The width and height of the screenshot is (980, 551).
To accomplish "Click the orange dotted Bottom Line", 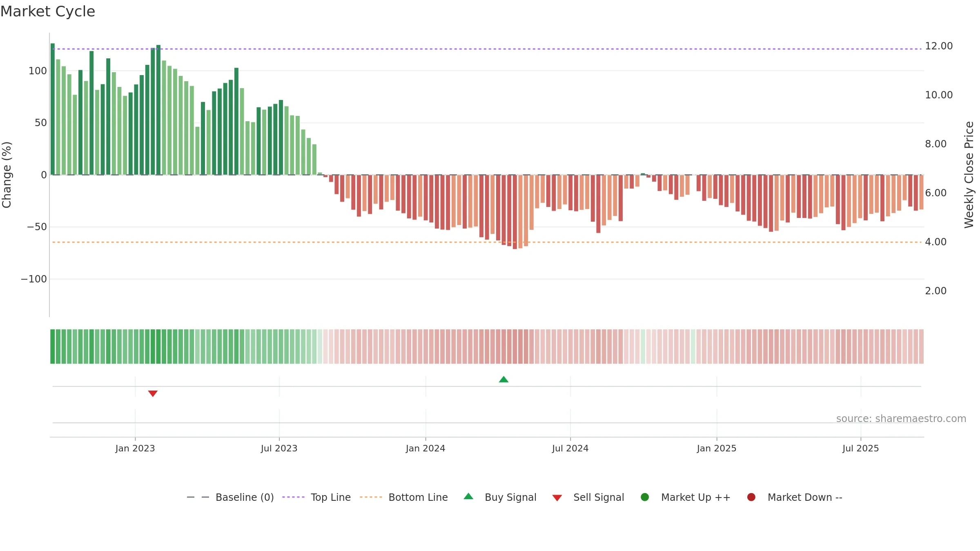I will [x=487, y=242].
